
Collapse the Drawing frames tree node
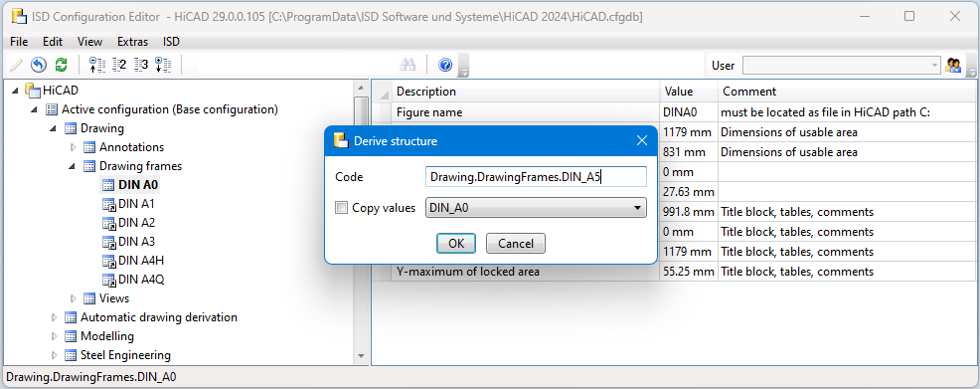73,167
